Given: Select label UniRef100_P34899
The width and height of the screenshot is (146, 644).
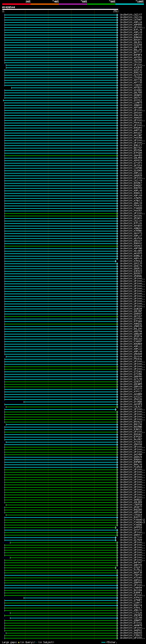Looking at the screenshot, I should 131,208.
